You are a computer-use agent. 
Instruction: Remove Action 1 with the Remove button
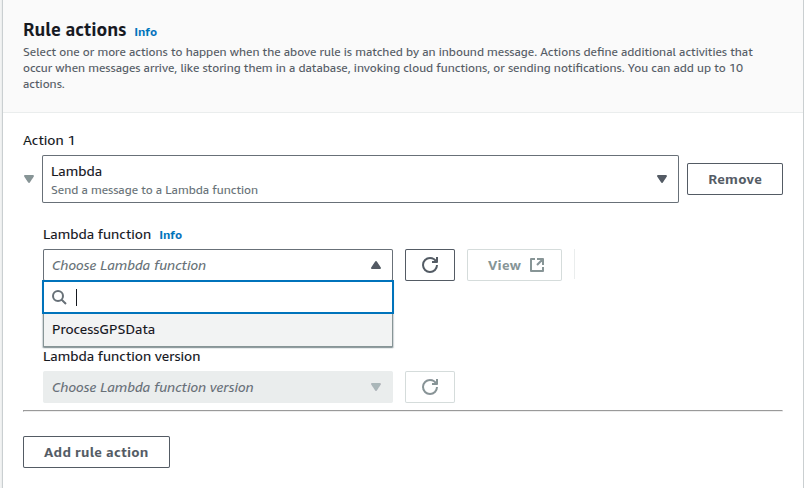[x=735, y=179]
